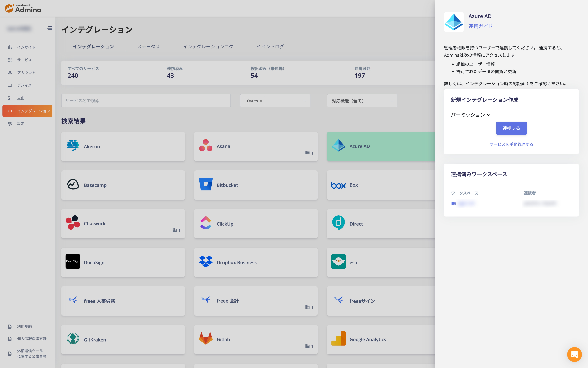Click the Asana logo icon
588x368 pixels.
click(x=205, y=145)
